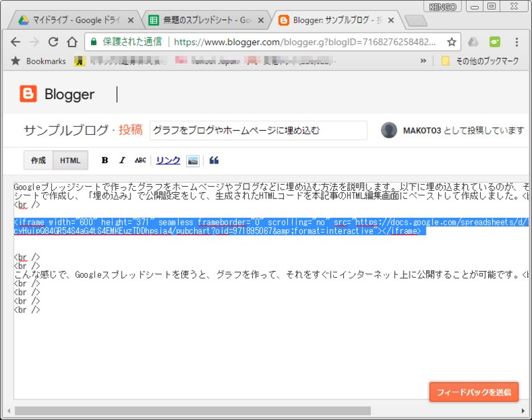The height and width of the screenshot is (420, 532).
Task: Click the Blogger logo icon
Action: [x=27, y=94]
